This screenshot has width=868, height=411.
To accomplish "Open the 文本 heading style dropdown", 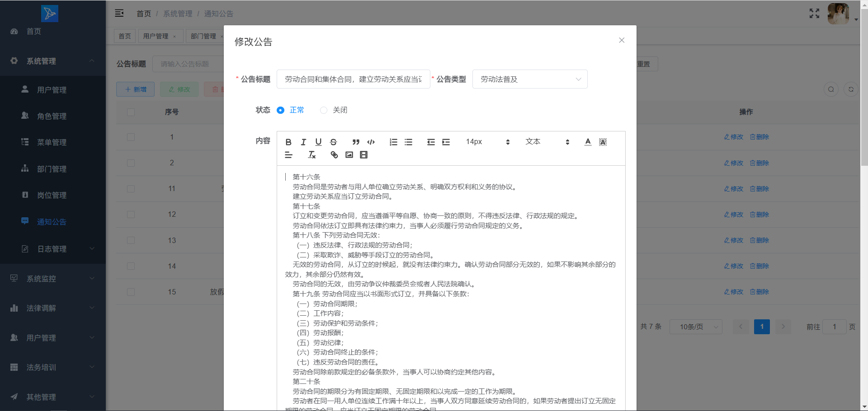I will 547,142.
